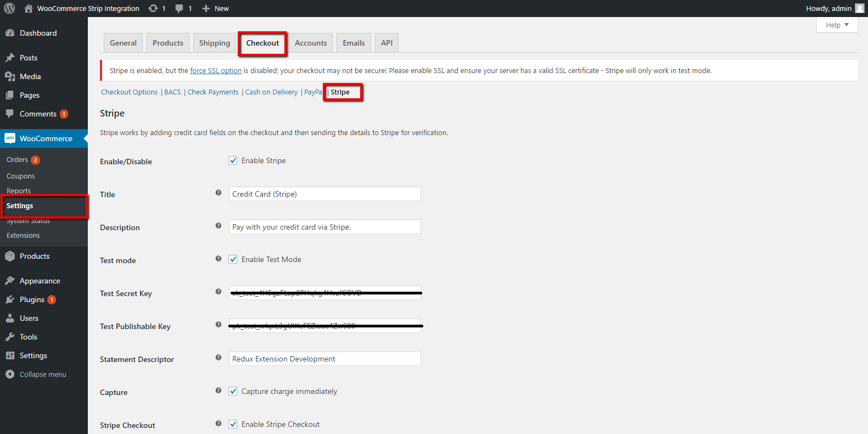Follow the force SSL option link
Screen dimensions: 868x434
[x=216, y=70]
